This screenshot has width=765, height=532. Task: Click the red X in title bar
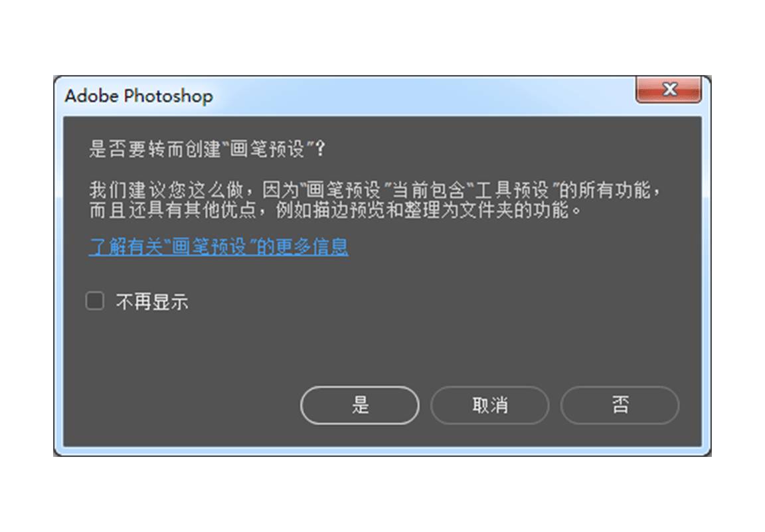669,89
